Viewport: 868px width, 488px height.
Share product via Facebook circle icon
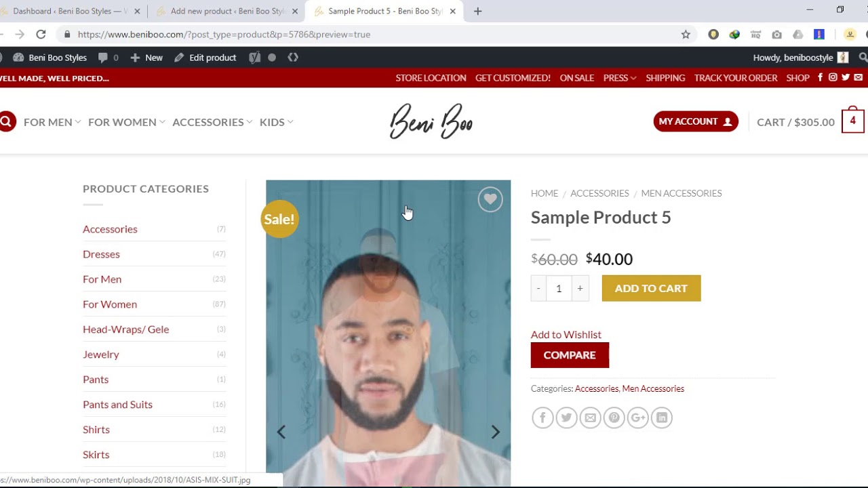[542, 418]
